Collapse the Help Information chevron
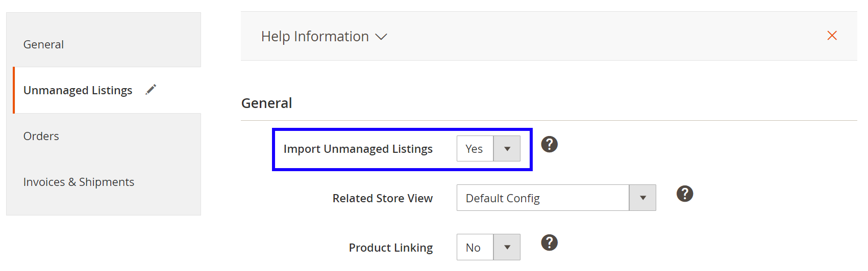Screen dimensions: 868x271 pyautogui.click(x=381, y=37)
